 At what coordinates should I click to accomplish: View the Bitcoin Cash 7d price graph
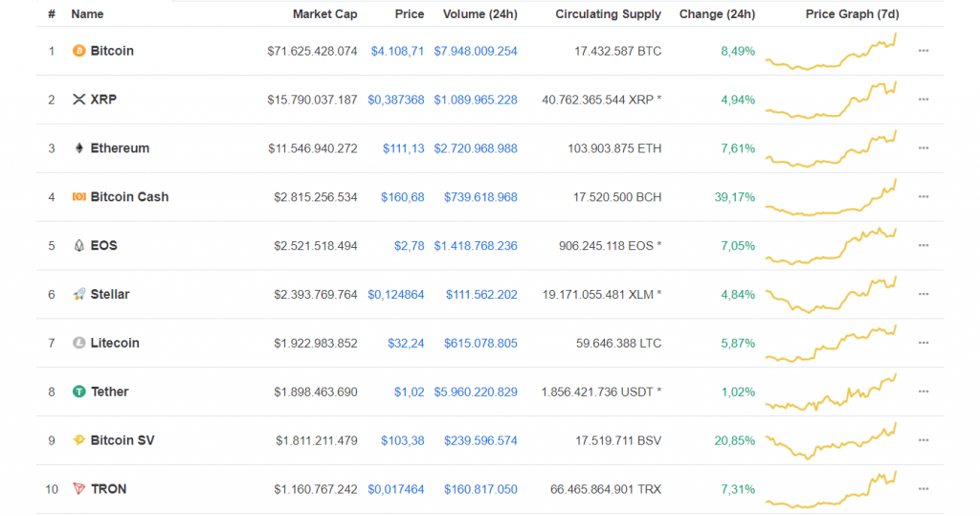(831, 197)
